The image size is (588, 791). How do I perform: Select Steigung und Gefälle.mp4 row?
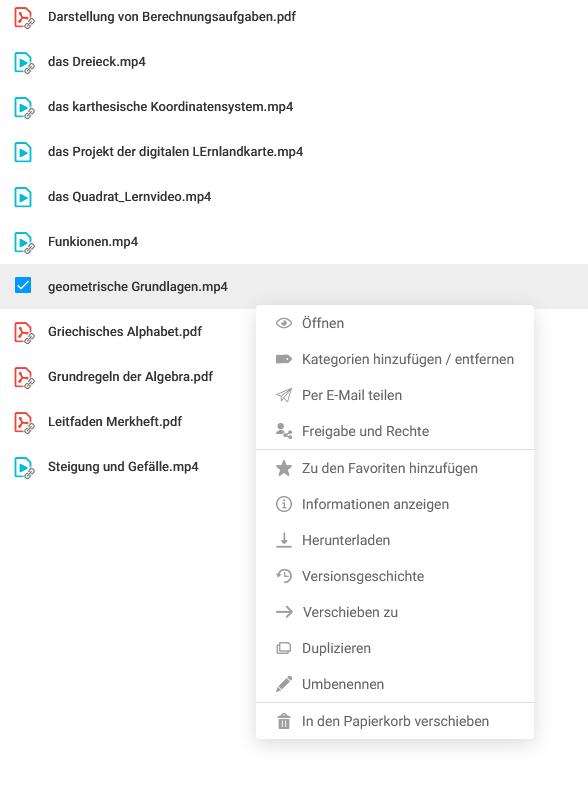(294, 467)
